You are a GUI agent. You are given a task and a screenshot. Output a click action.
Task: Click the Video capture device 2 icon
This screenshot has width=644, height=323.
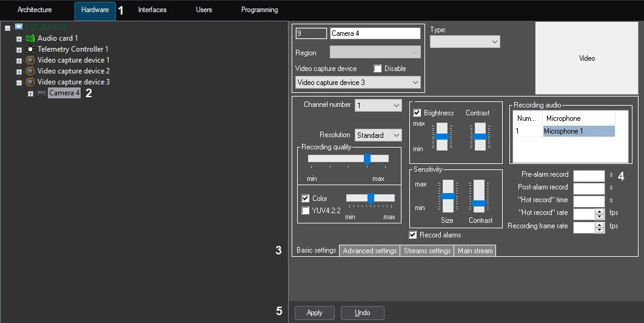[30, 71]
